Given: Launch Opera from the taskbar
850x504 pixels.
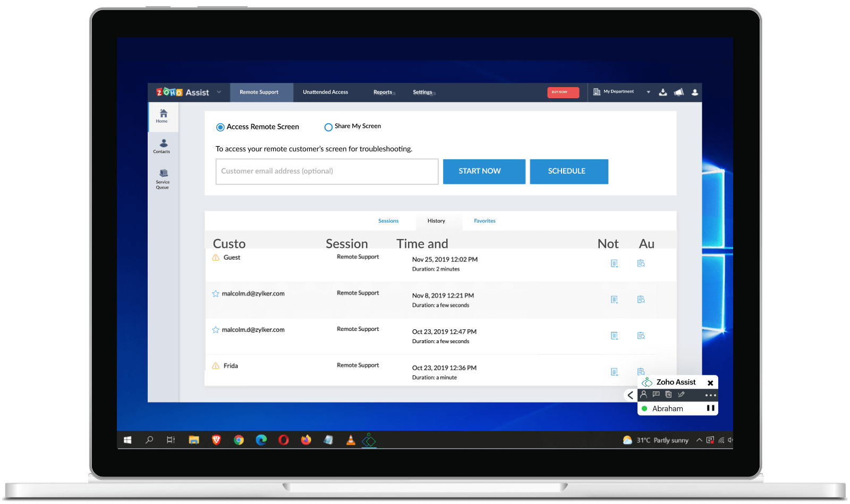Looking at the screenshot, I should pos(284,440).
